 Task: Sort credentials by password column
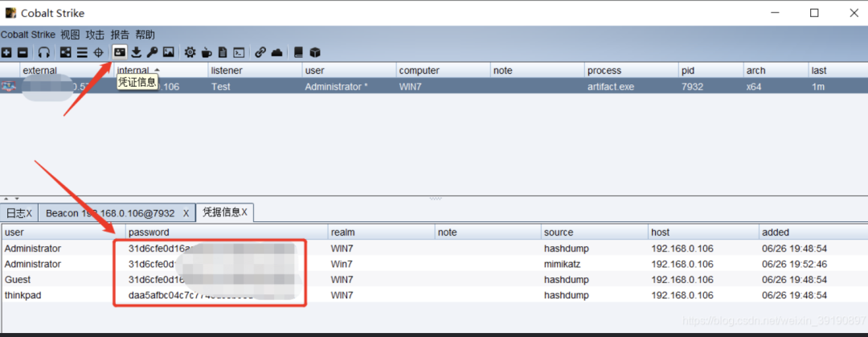tap(227, 232)
